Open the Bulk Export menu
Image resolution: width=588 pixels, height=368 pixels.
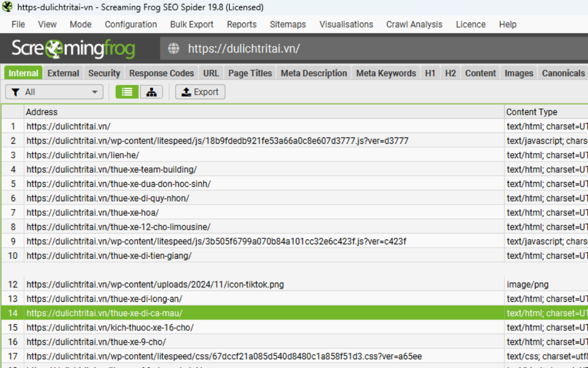point(191,24)
